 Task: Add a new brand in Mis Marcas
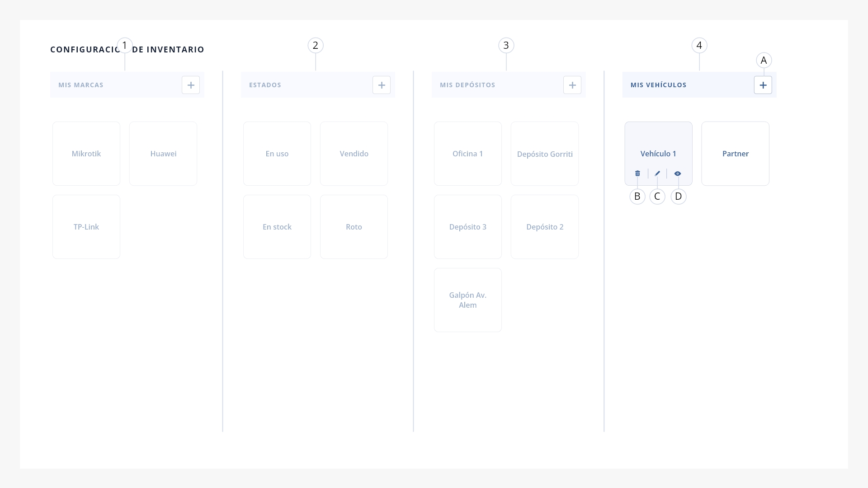coord(191,85)
